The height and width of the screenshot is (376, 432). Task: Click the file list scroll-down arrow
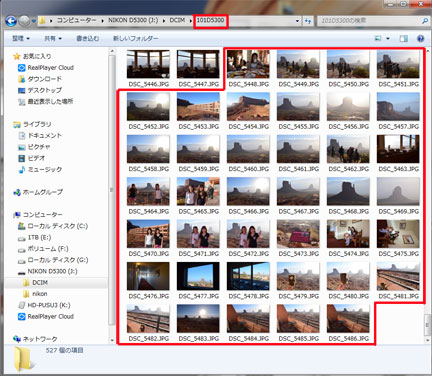coord(428,340)
